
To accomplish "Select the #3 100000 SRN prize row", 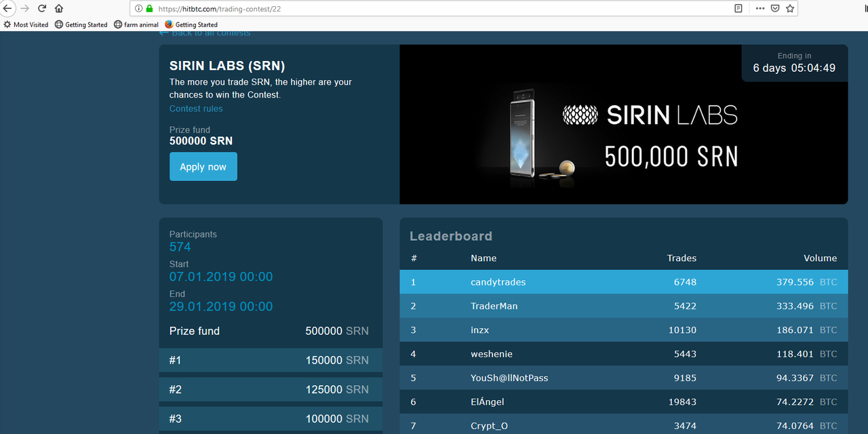I will [x=271, y=419].
